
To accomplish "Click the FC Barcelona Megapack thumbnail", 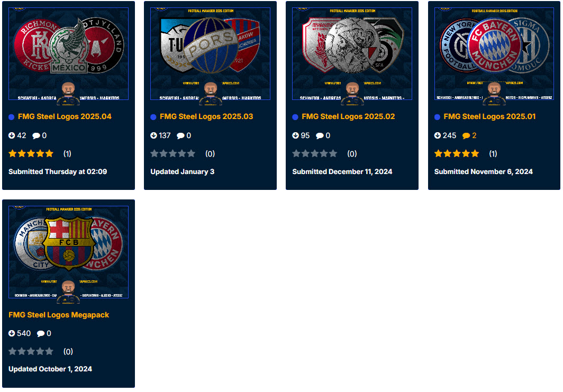I will click(69, 252).
